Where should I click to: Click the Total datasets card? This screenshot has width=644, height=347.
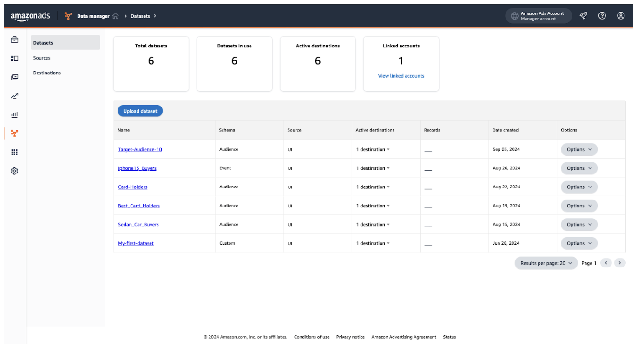pyautogui.click(x=151, y=64)
